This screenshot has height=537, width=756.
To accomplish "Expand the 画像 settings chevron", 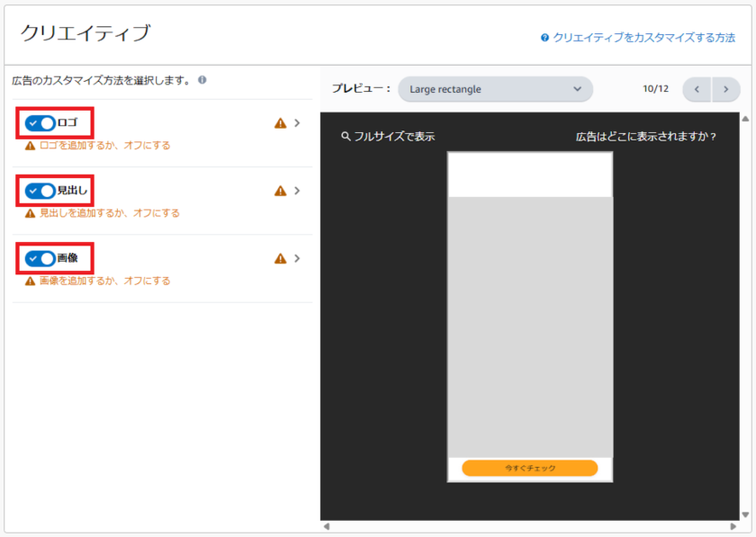I will [x=297, y=258].
